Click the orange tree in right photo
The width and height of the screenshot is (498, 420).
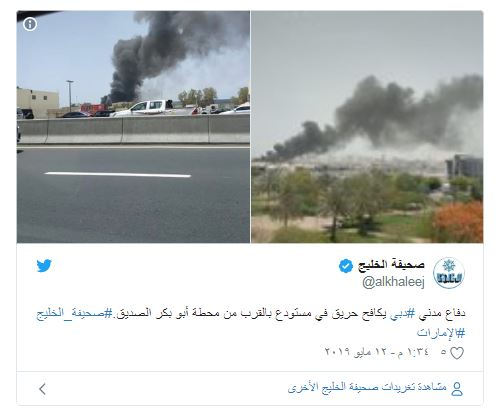pyautogui.click(x=458, y=222)
